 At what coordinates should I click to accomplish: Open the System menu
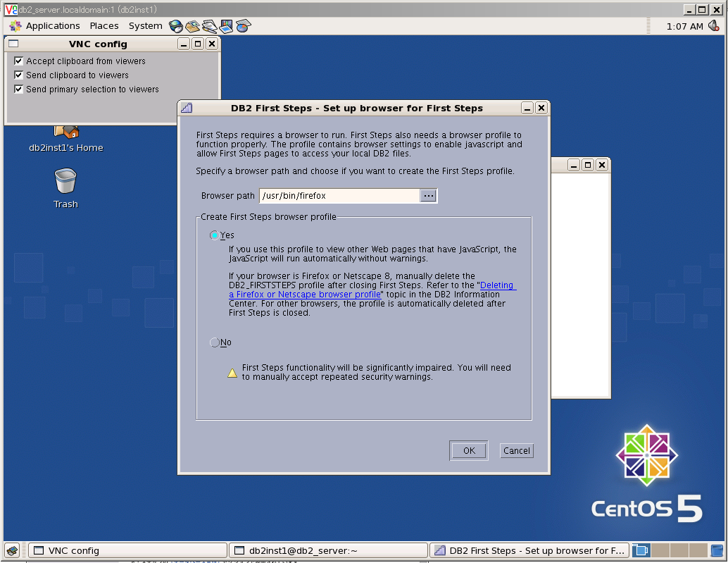(x=145, y=26)
